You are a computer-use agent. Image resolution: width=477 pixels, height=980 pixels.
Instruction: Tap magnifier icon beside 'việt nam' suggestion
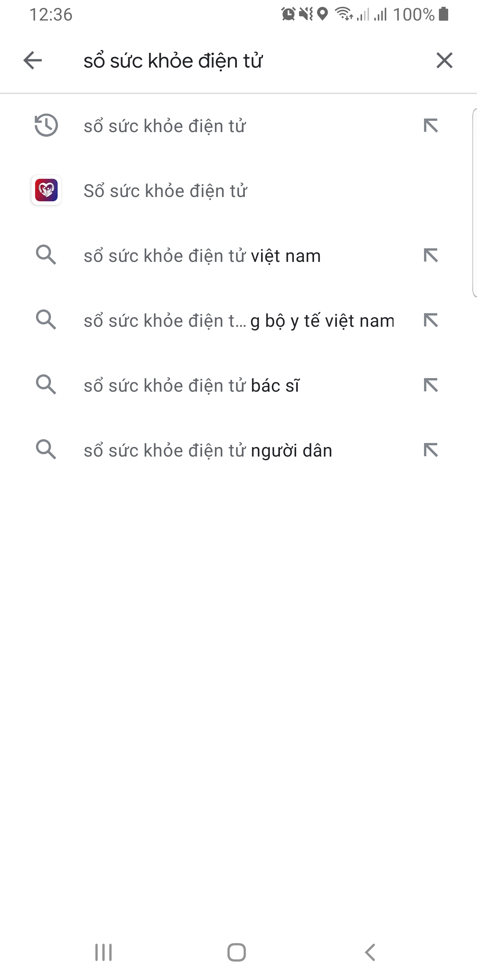pos(46,255)
